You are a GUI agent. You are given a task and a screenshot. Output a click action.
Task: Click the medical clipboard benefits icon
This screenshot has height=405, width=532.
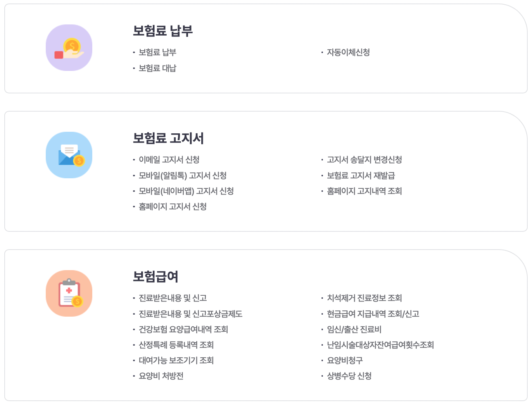69,293
